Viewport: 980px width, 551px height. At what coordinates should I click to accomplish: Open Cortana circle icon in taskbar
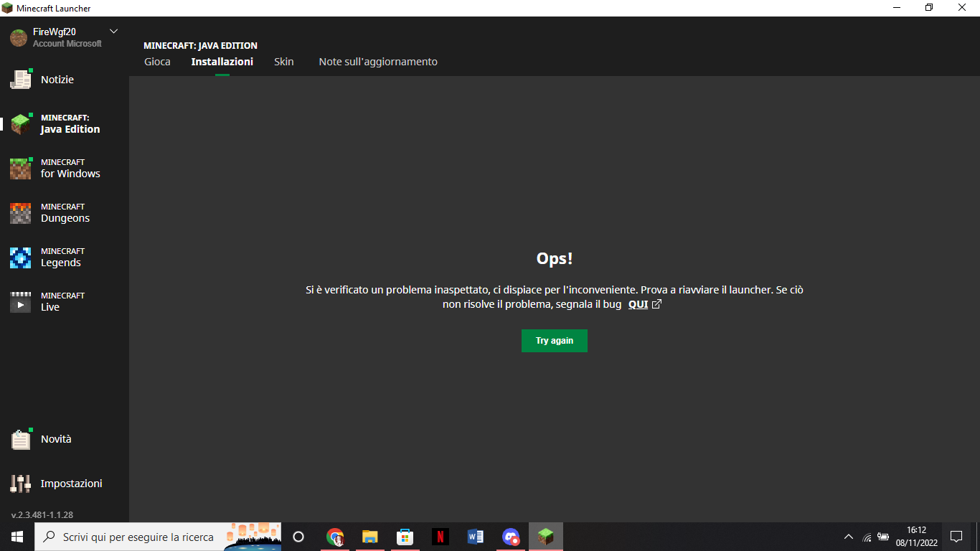[298, 537]
